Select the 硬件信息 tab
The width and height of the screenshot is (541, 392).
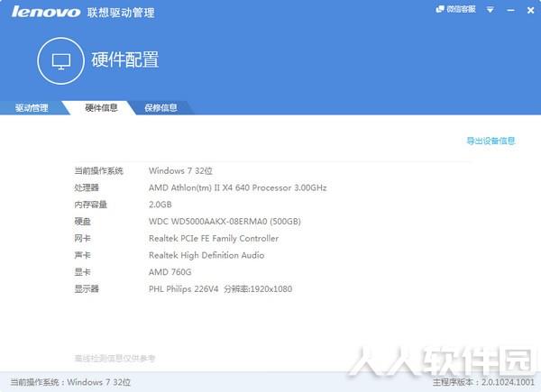tap(101, 107)
